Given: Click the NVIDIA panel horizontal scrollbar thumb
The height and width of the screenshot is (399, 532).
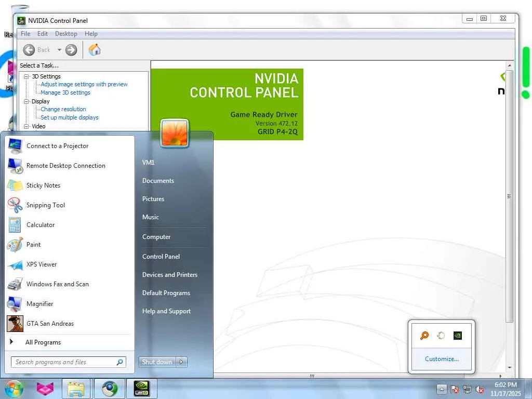Looking at the screenshot, I should pyautogui.click(x=312, y=376).
